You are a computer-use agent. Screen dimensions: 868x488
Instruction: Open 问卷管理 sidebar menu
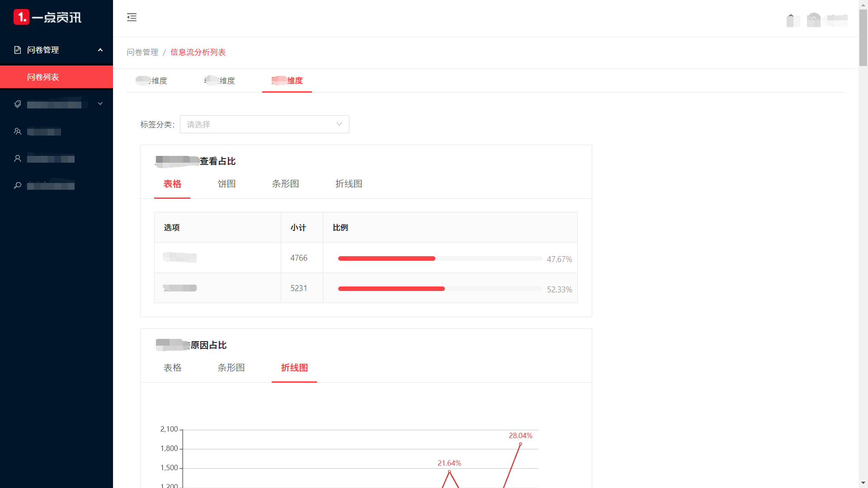[x=57, y=50]
